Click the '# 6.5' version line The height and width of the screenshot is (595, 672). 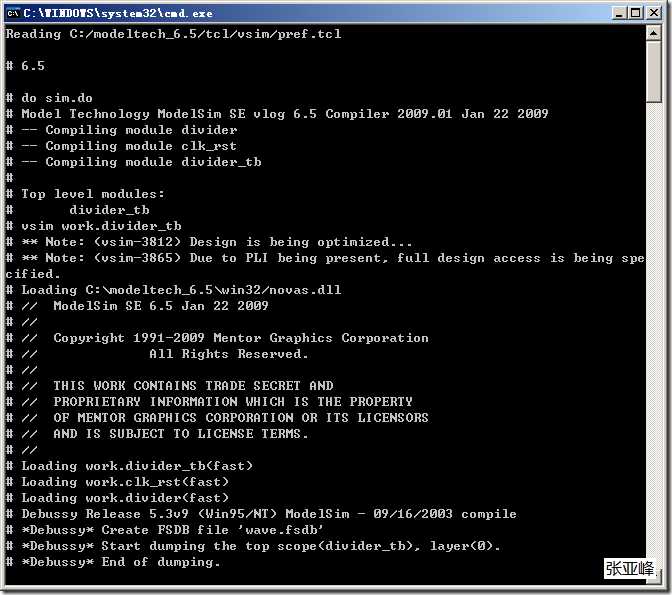click(x=25, y=66)
